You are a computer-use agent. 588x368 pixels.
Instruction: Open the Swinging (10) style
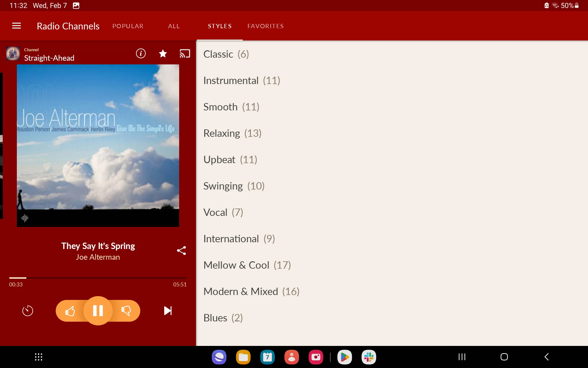point(392,186)
